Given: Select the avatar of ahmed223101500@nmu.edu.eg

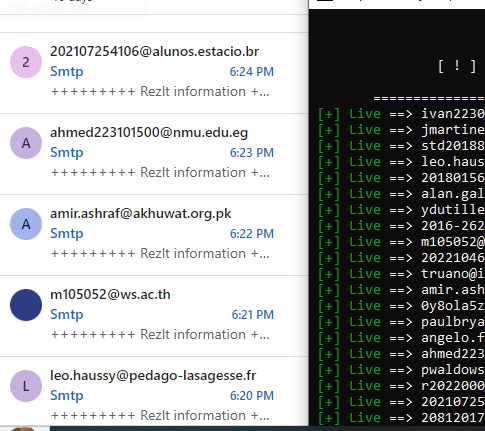Looking at the screenshot, I should tap(26, 143).
